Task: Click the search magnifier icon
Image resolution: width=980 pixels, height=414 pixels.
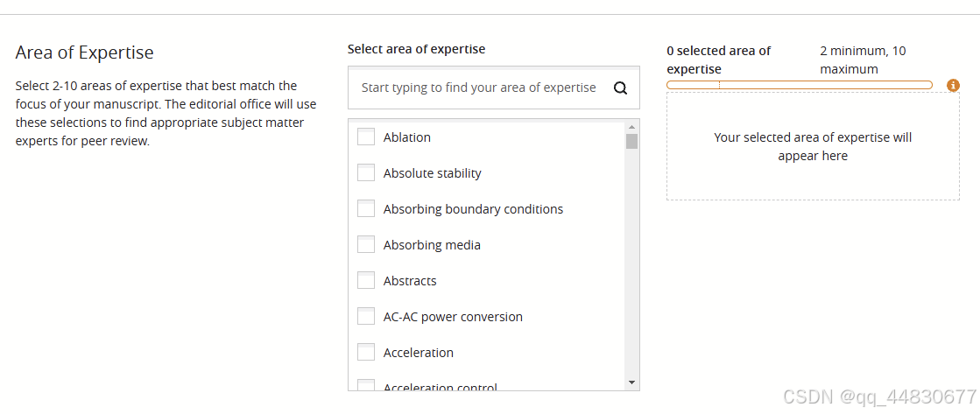Action: pyautogui.click(x=620, y=88)
